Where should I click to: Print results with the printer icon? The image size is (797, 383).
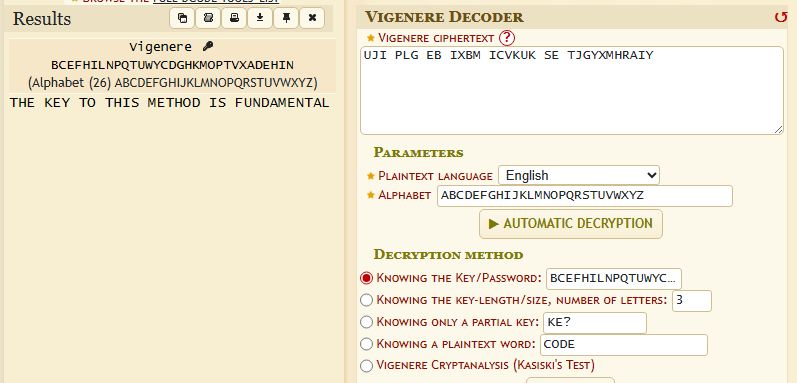click(234, 18)
